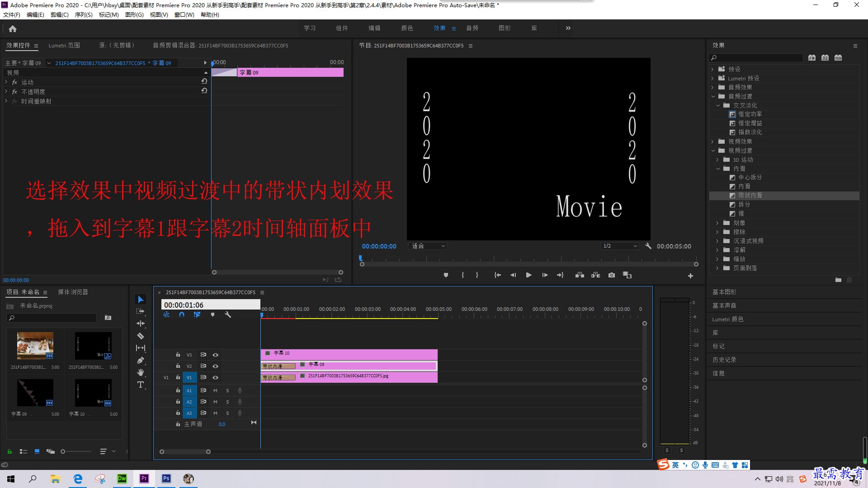
Task: Select the Slip tool
Action: [x=141, y=348]
